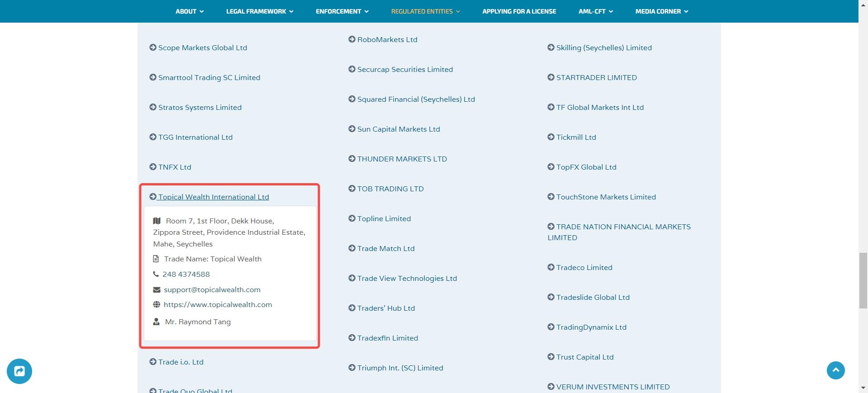The image size is (868, 393).
Task: Click the map icon beside Room 7 address
Action: (157, 221)
